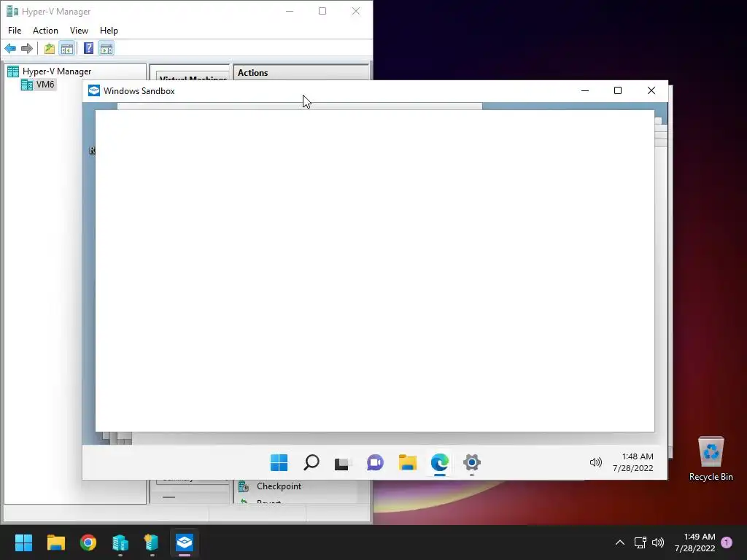
Task: Open Settings gear in the sandbox taskbar
Action: pyautogui.click(x=472, y=462)
